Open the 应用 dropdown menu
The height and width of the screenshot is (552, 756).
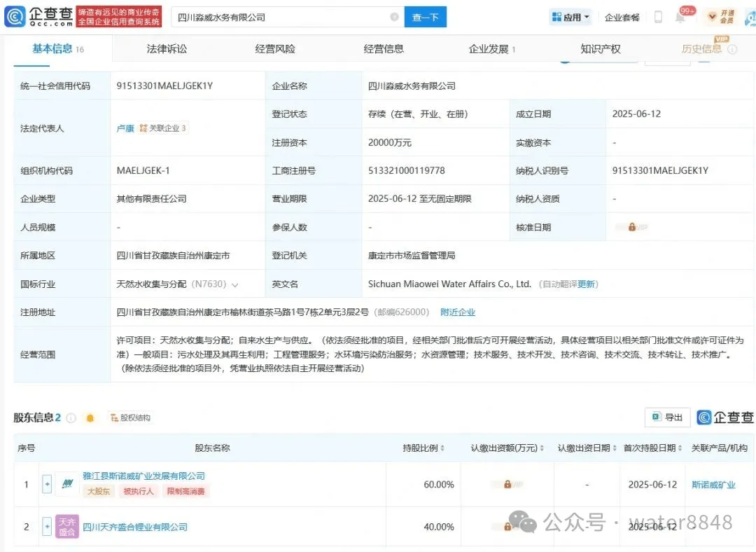[x=571, y=18]
